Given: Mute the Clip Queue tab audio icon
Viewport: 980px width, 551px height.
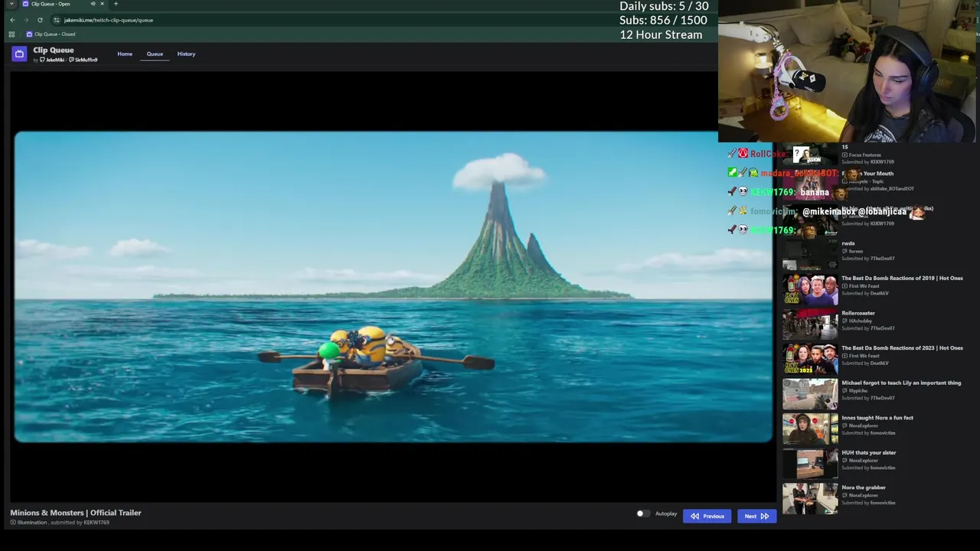Looking at the screenshot, I should tap(93, 4).
